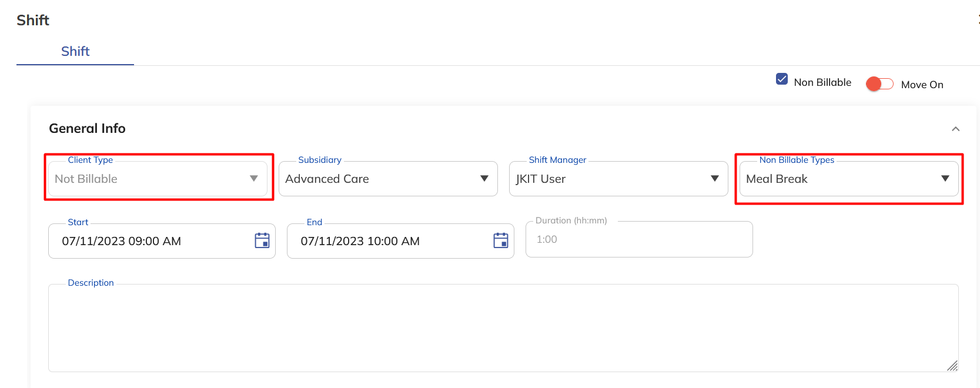Click inside the Description text area
980x388 pixels.
click(x=503, y=328)
